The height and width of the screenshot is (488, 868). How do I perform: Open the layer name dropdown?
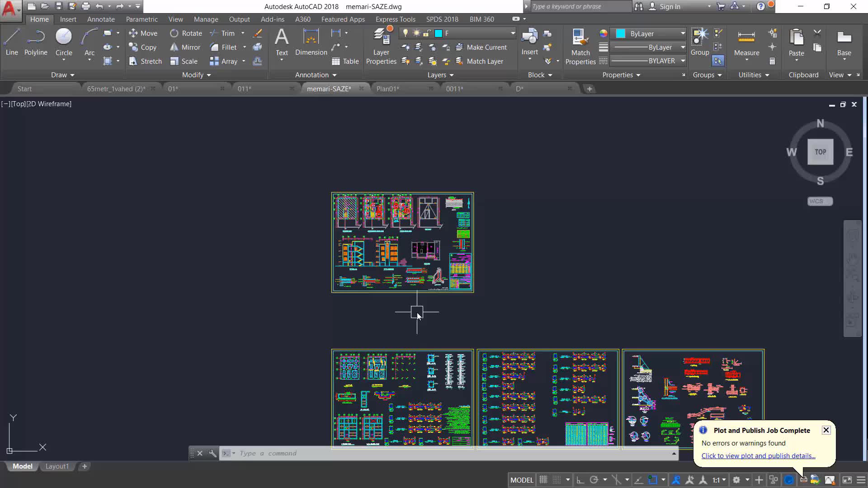coord(513,33)
